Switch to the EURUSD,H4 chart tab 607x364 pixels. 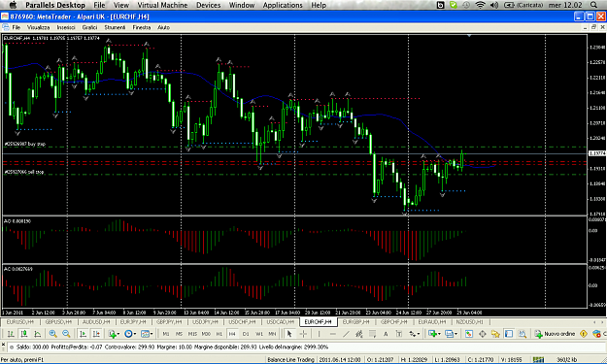pos(20,322)
